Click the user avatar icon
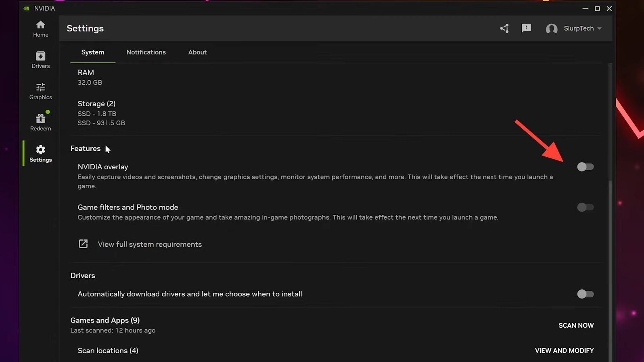Image resolution: width=644 pixels, height=362 pixels. 552,29
